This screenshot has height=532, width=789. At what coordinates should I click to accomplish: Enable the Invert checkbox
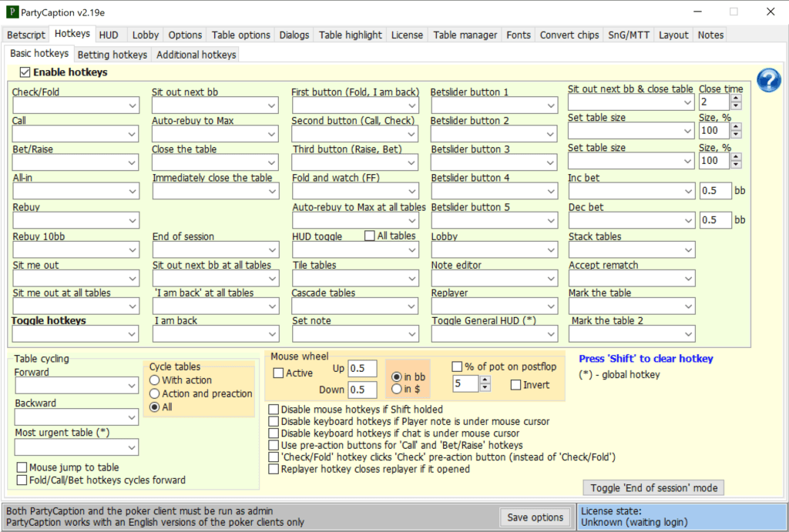(x=515, y=385)
